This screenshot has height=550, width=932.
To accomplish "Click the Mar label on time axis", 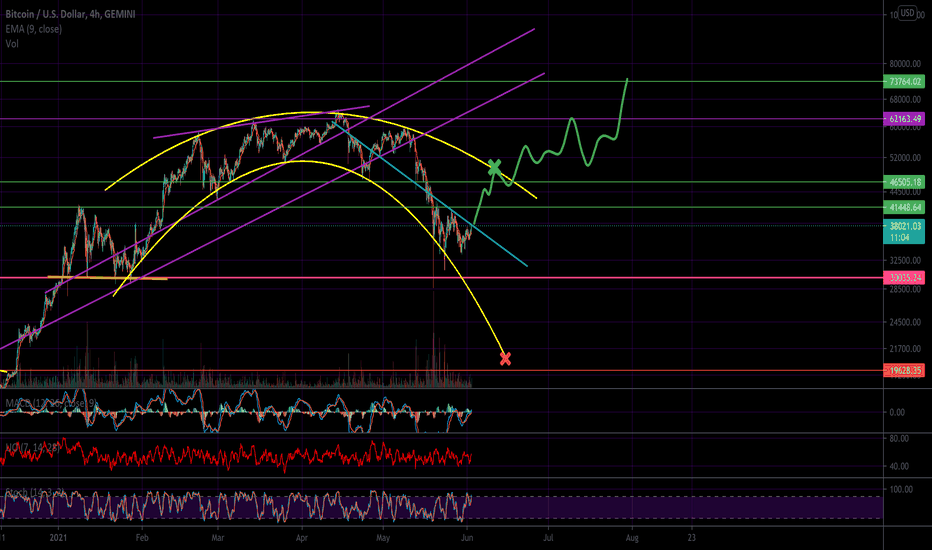I will click(x=218, y=538).
